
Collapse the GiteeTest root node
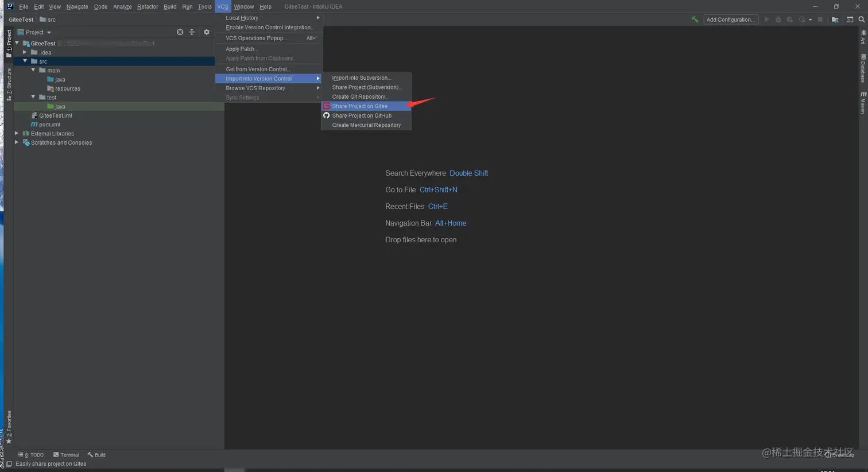pyautogui.click(x=17, y=43)
